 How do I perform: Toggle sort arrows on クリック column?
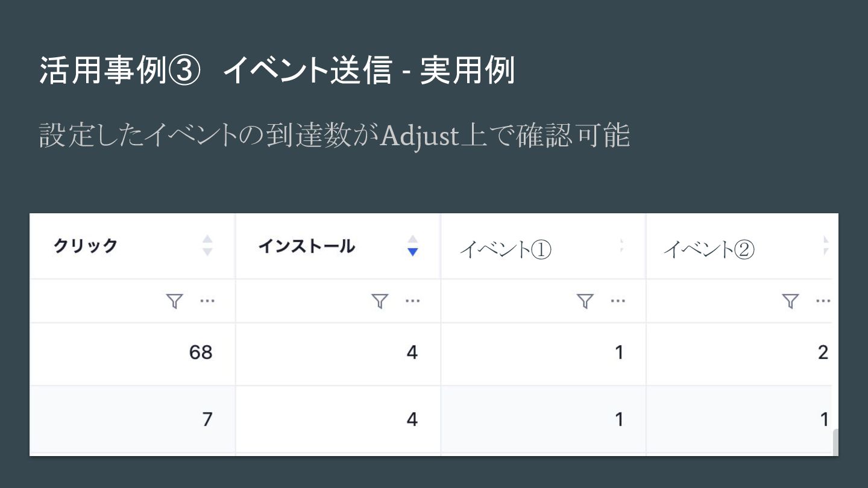click(x=207, y=246)
